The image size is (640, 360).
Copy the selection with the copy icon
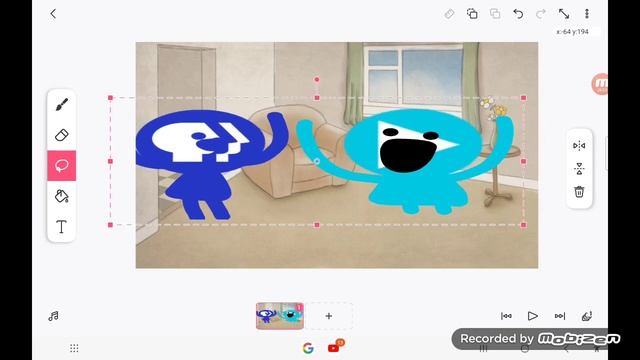click(472, 14)
